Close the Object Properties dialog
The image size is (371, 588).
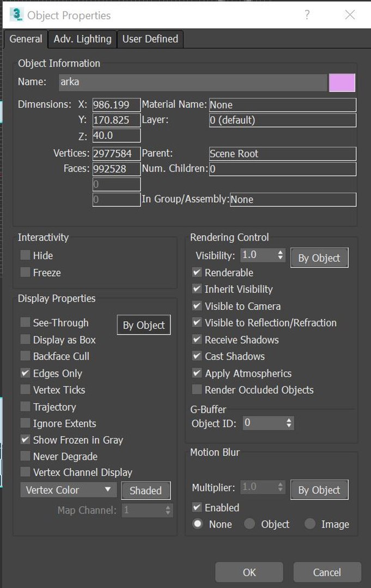coord(350,15)
